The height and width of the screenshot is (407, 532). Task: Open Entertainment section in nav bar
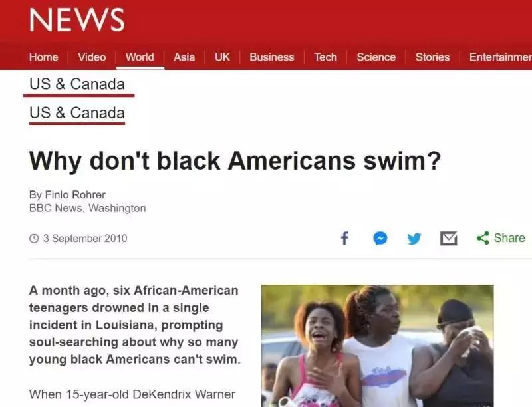click(x=501, y=57)
